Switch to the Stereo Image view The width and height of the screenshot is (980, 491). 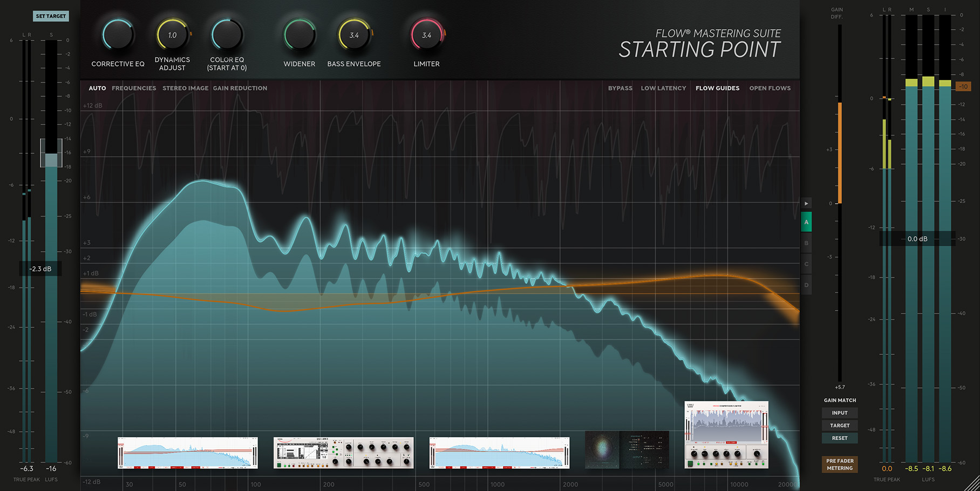[185, 88]
